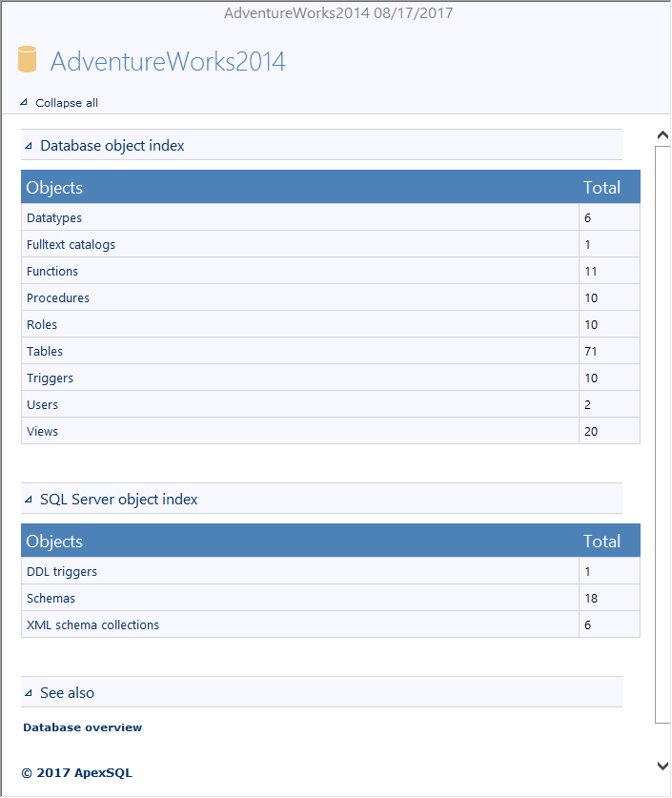Click the AdventureWorks2014 database icon
Screen dimensions: 672x798
(27, 59)
